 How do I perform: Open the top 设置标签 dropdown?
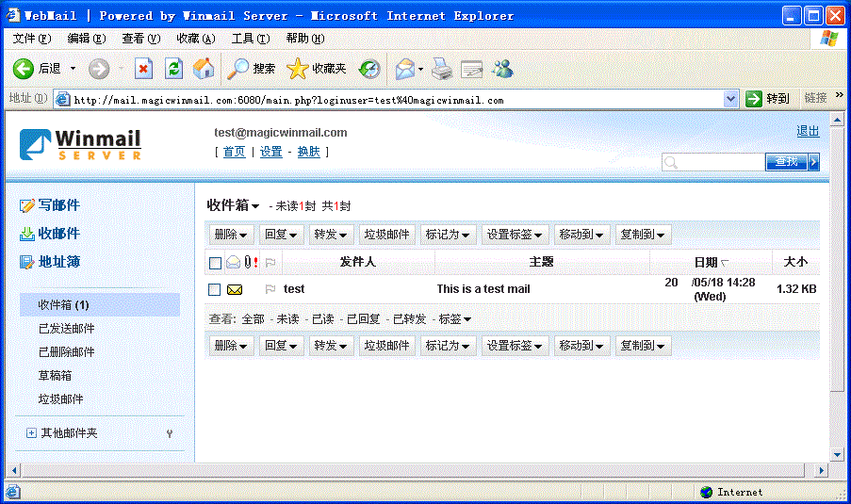pos(515,235)
